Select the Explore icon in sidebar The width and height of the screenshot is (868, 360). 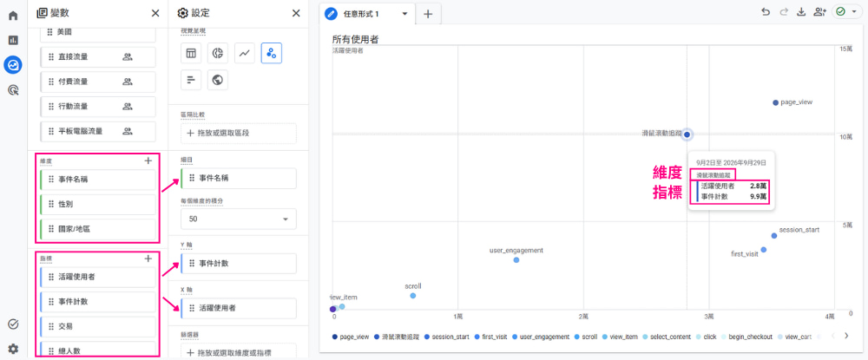13,65
